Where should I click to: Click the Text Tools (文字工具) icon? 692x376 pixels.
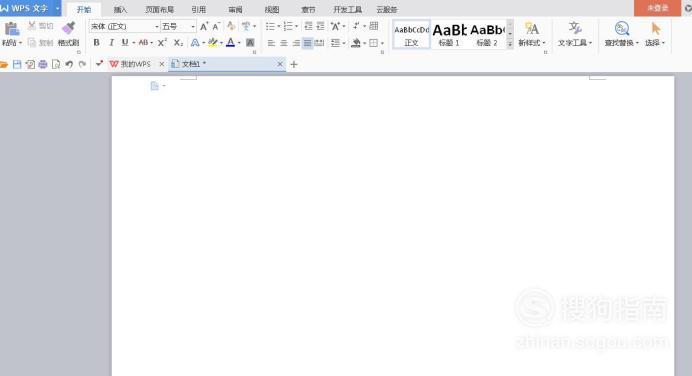click(x=575, y=29)
